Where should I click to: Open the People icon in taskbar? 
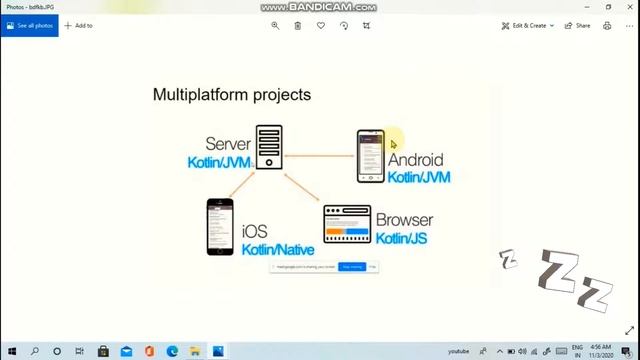tap(483, 351)
